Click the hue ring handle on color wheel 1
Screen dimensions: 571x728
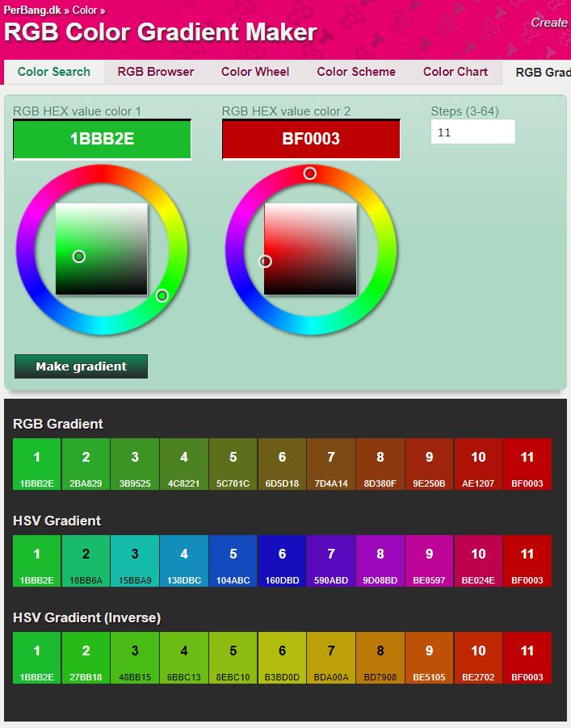(162, 296)
